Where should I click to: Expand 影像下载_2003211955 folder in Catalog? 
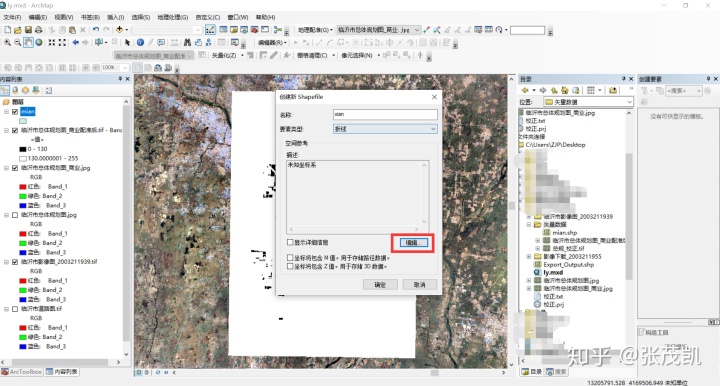[529, 257]
